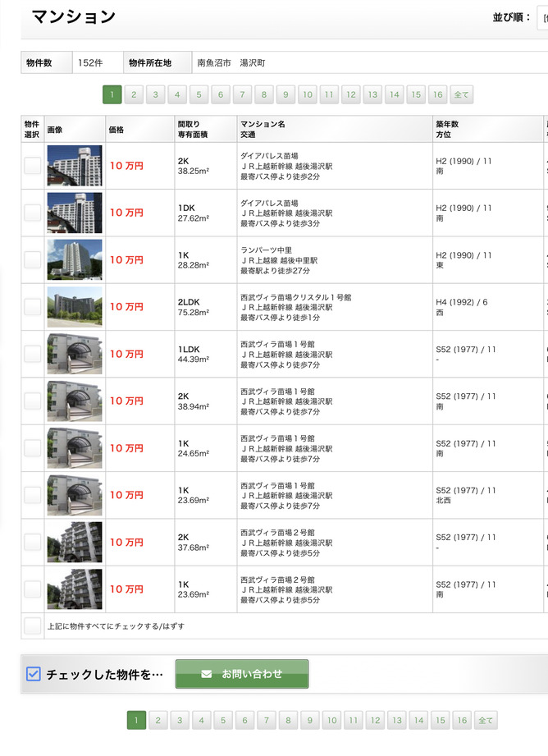Click the 物件所在地 label
This screenshot has height=756, width=548.
(x=150, y=62)
